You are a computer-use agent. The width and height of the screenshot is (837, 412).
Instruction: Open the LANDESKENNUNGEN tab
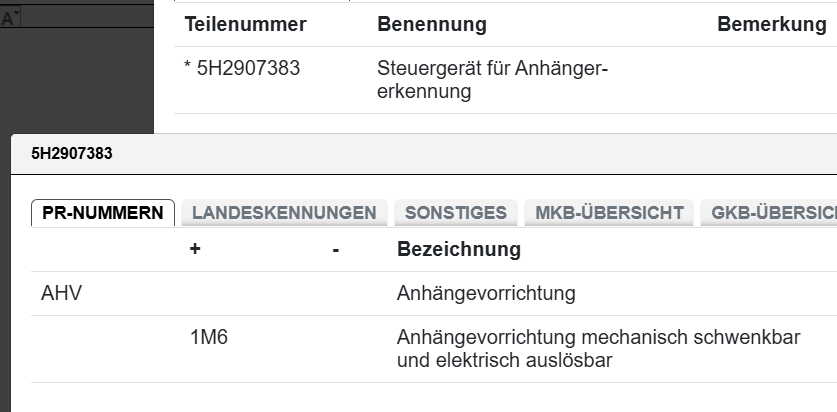coord(284,212)
